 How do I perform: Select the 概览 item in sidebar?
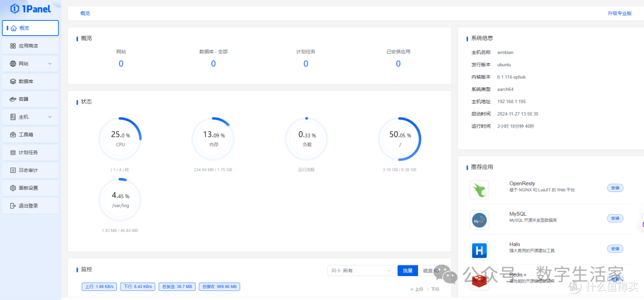(30, 28)
